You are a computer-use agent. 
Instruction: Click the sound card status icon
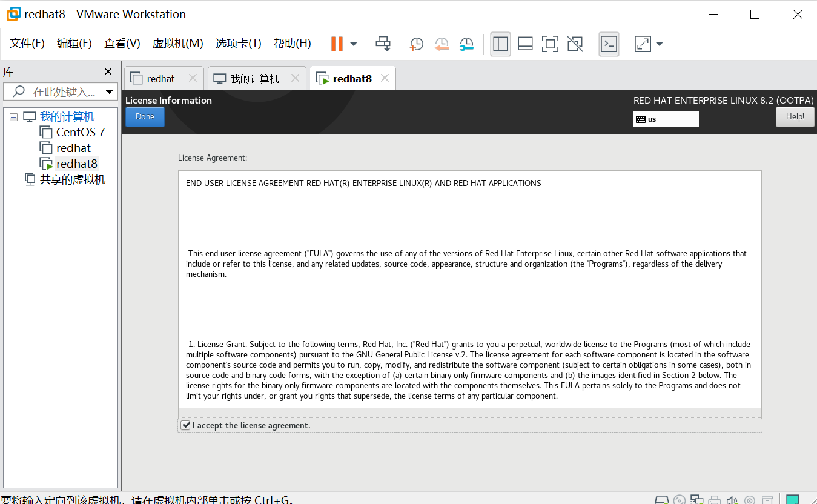732,500
